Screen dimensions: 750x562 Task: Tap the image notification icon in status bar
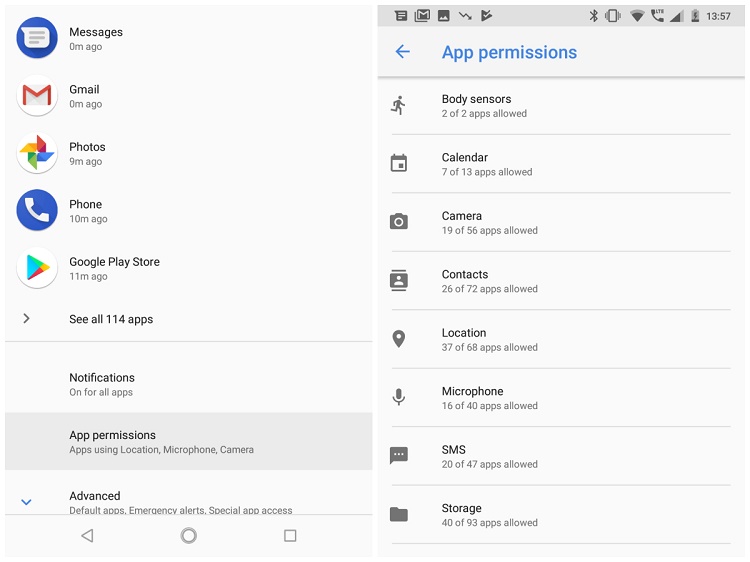(x=443, y=16)
